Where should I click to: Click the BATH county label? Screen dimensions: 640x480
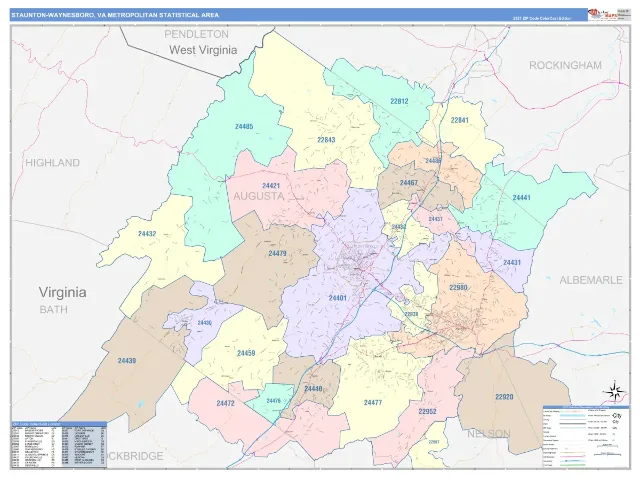53,310
